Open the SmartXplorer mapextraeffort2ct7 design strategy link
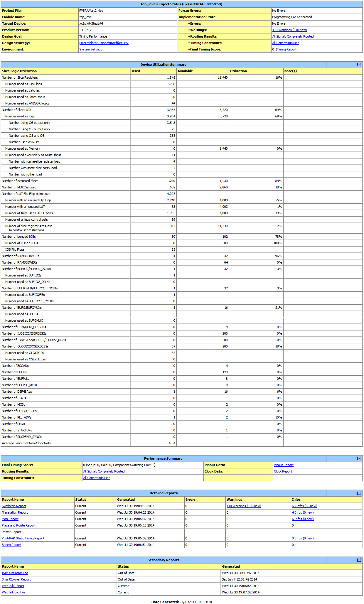The width and height of the screenshot is (364, 604). (104, 43)
